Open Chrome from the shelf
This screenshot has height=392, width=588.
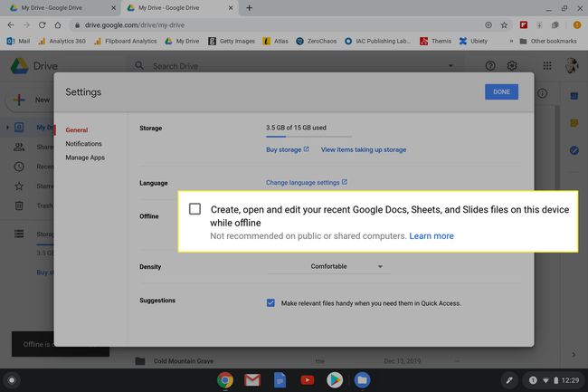(x=225, y=380)
